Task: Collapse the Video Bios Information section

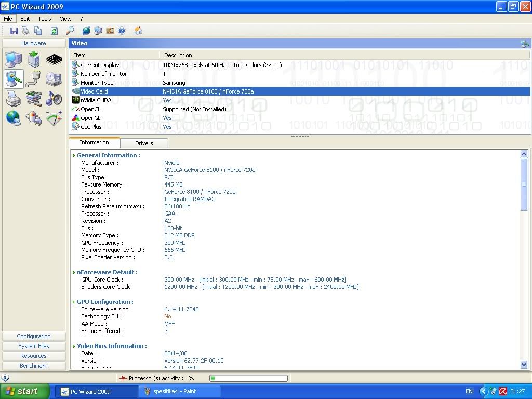Action: pyautogui.click(x=74, y=346)
